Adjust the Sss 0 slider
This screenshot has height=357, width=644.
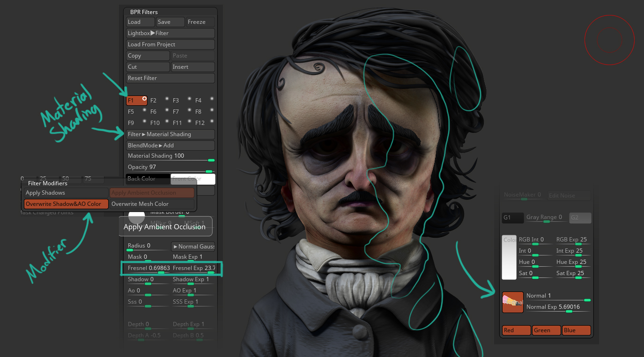pyautogui.click(x=148, y=303)
